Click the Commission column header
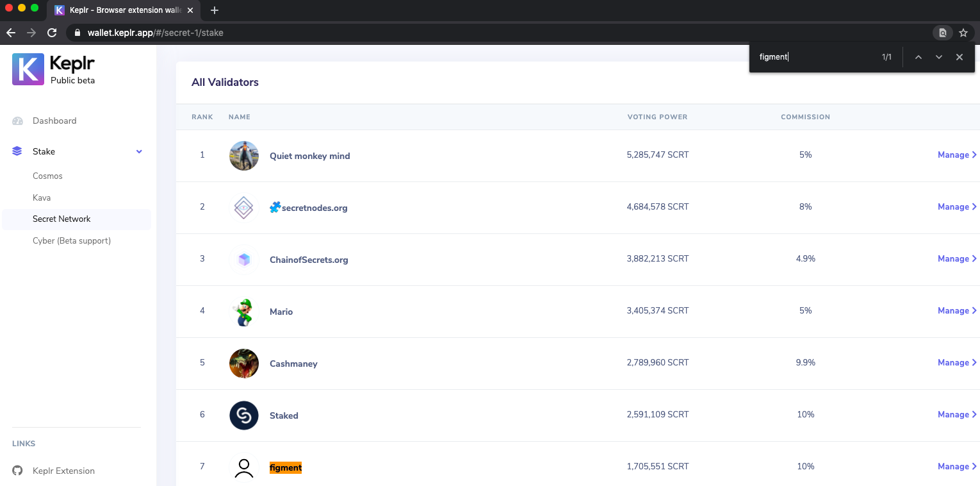The image size is (980, 486). [x=805, y=117]
